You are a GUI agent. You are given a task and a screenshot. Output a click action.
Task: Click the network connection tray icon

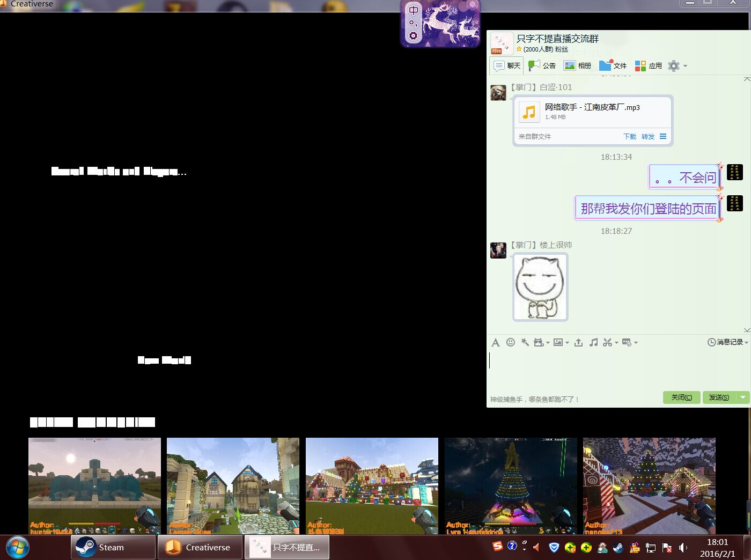(651, 547)
